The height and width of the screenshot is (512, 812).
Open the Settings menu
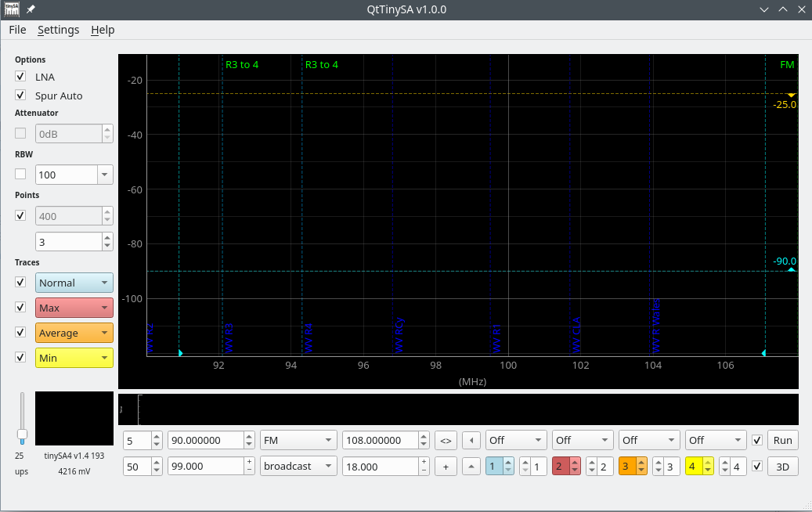coord(59,30)
